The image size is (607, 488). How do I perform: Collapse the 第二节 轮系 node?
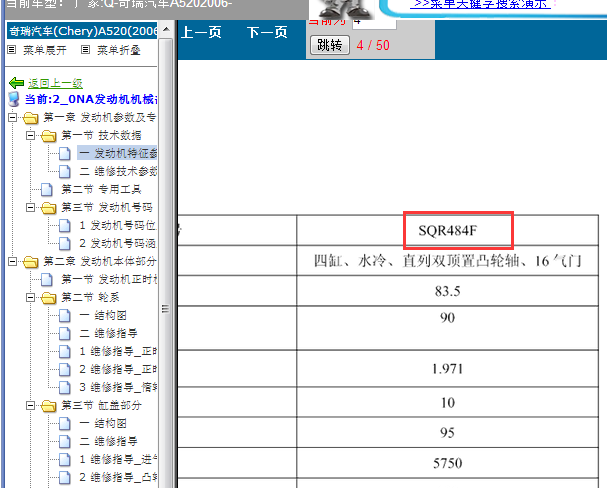click(x=30, y=297)
